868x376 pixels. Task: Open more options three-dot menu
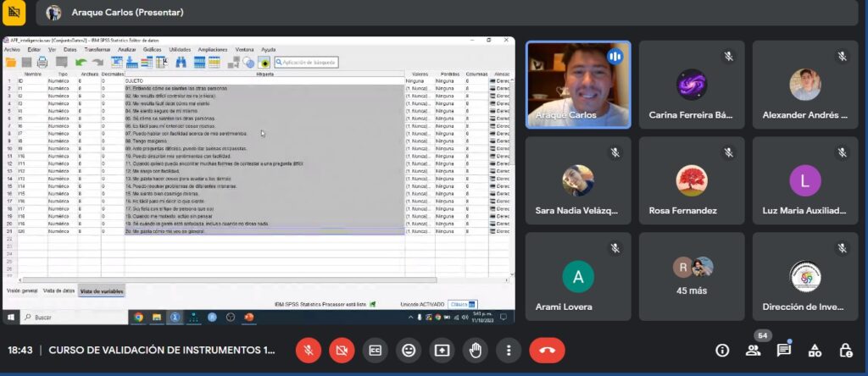click(x=509, y=350)
